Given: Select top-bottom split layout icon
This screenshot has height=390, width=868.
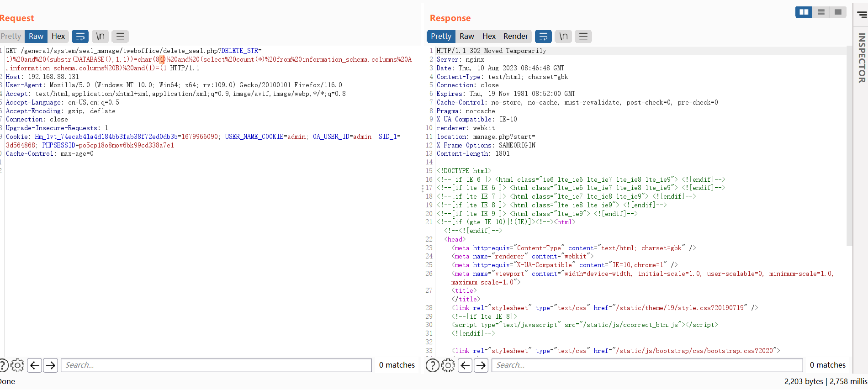Looking at the screenshot, I should click(x=821, y=12).
